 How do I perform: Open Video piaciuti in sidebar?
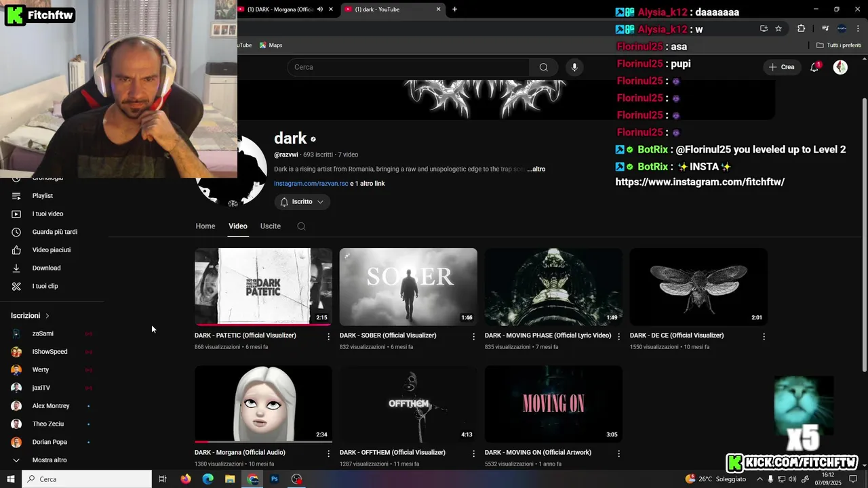(52, 250)
